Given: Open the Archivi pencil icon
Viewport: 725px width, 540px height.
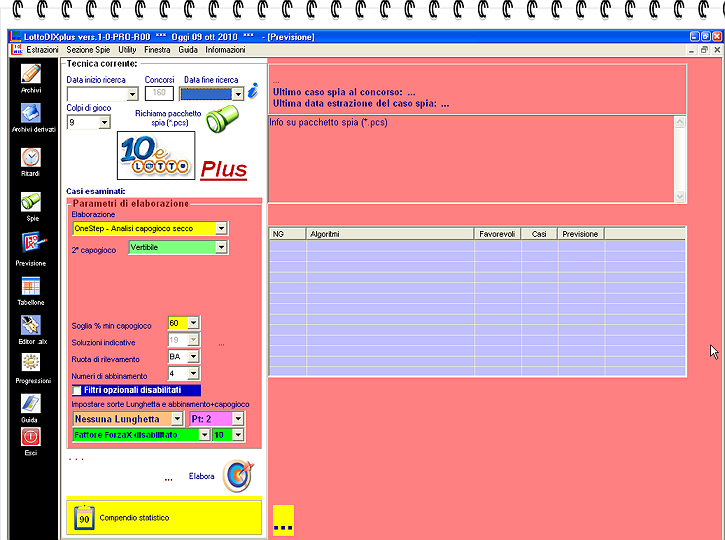Looking at the screenshot, I should pyautogui.click(x=31, y=74).
